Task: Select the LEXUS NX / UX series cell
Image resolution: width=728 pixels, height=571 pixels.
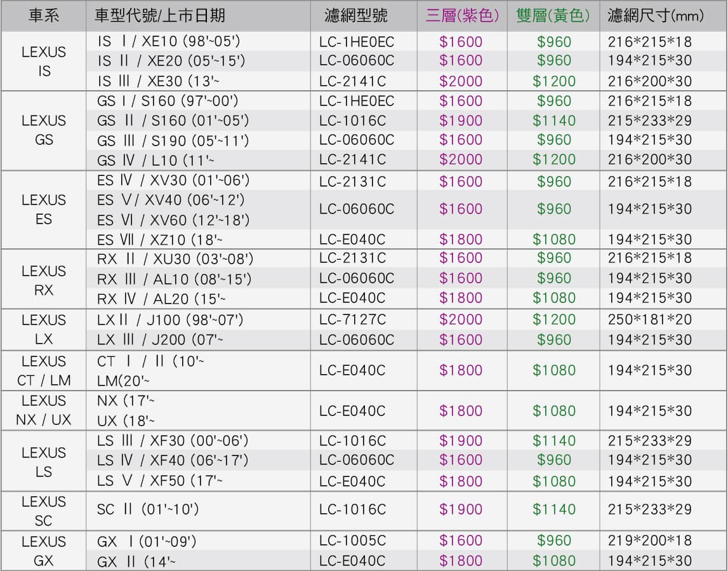Action: click(x=44, y=410)
